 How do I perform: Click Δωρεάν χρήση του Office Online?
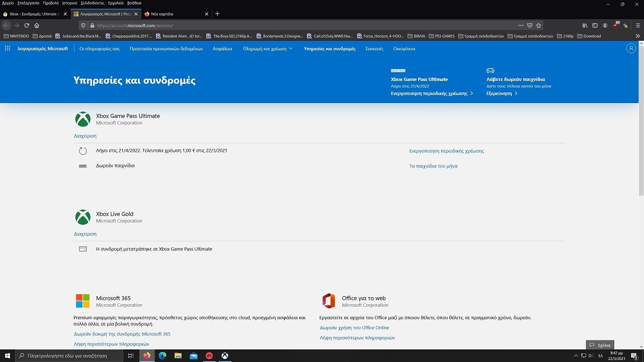pos(355,328)
